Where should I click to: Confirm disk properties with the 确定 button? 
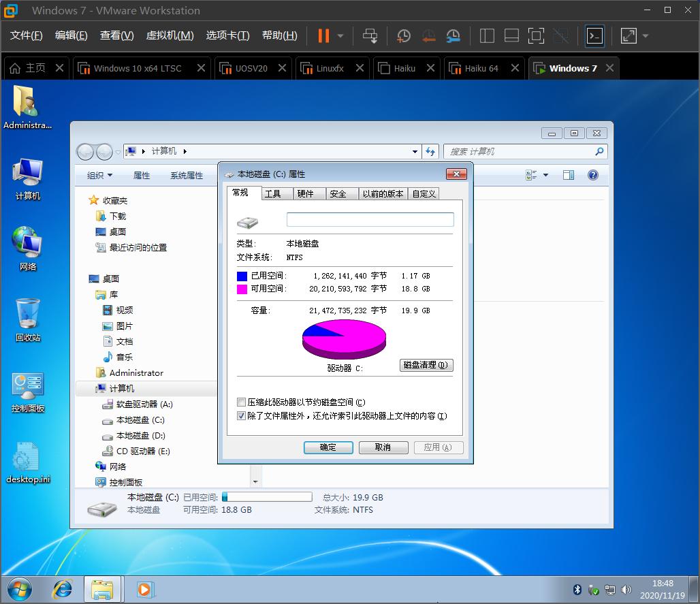[328, 447]
